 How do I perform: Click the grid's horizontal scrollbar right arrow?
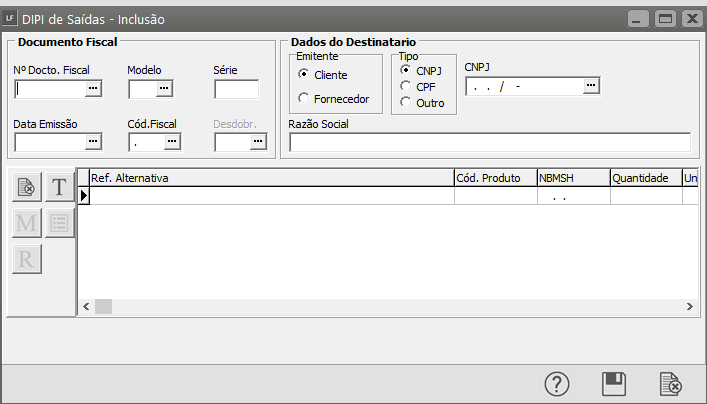(x=689, y=306)
